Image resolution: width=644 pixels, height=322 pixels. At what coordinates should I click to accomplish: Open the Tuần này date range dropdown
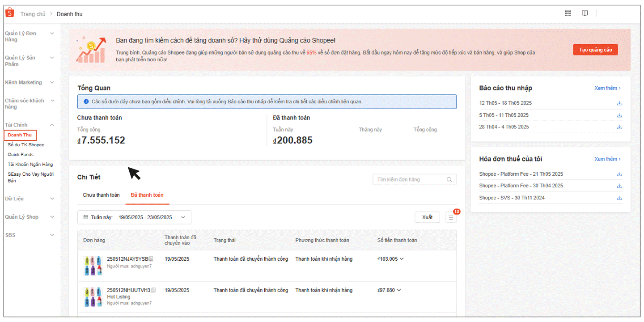tap(134, 217)
